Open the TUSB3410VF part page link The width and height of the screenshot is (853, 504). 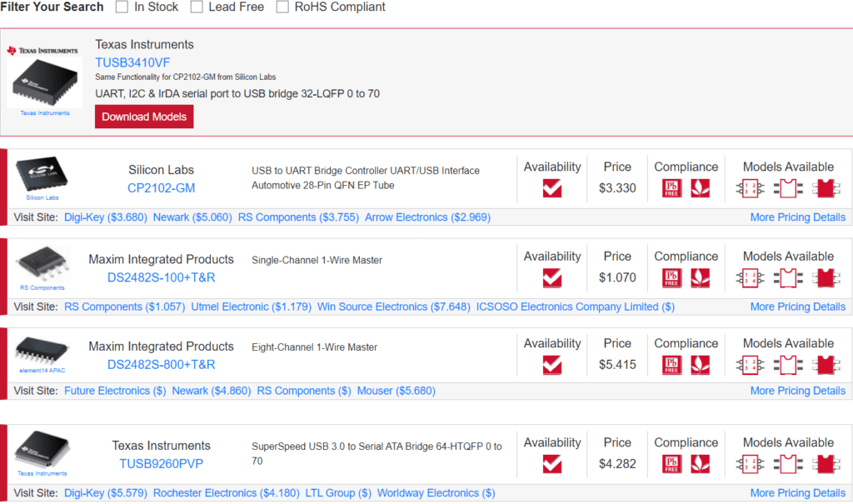pos(133,62)
